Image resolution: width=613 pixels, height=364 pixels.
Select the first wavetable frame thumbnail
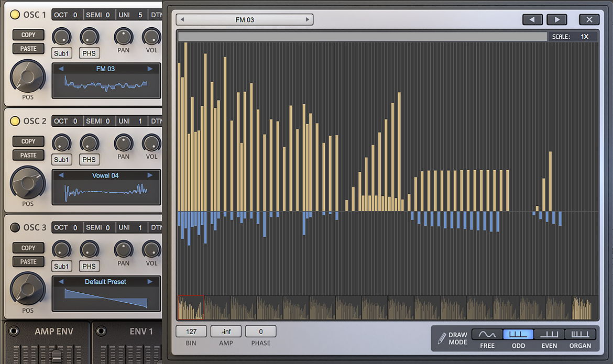(x=191, y=308)
